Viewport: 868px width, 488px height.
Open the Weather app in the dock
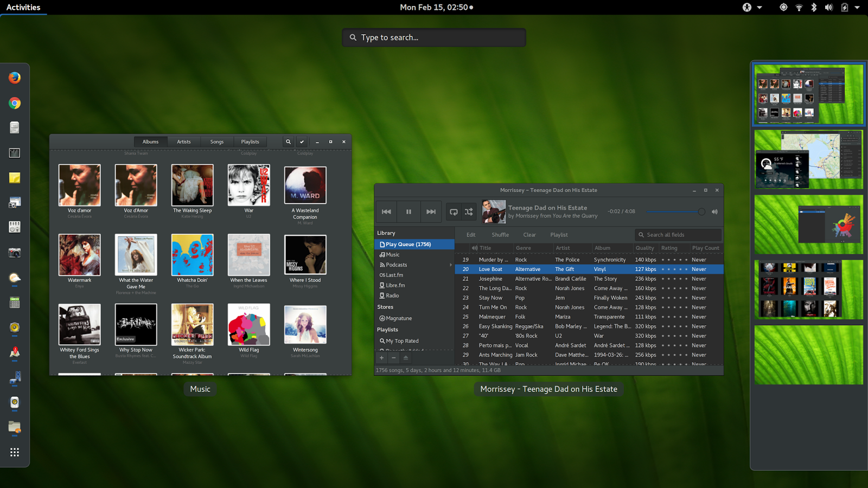coord(15,278)
